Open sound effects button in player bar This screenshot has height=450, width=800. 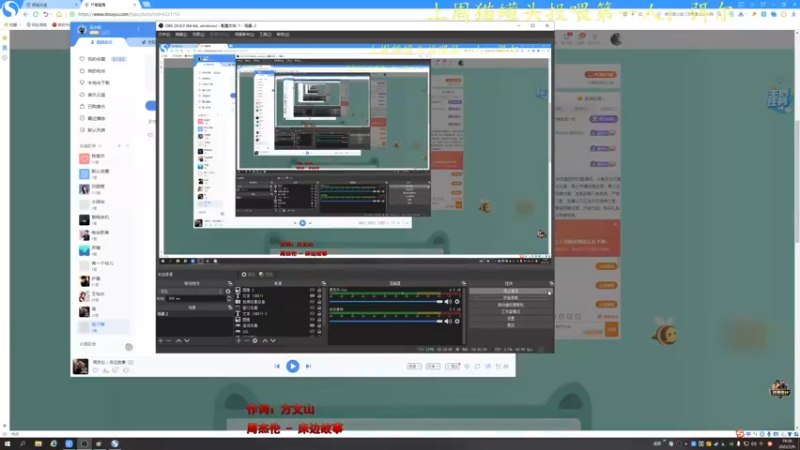click(x=452, y=366)
